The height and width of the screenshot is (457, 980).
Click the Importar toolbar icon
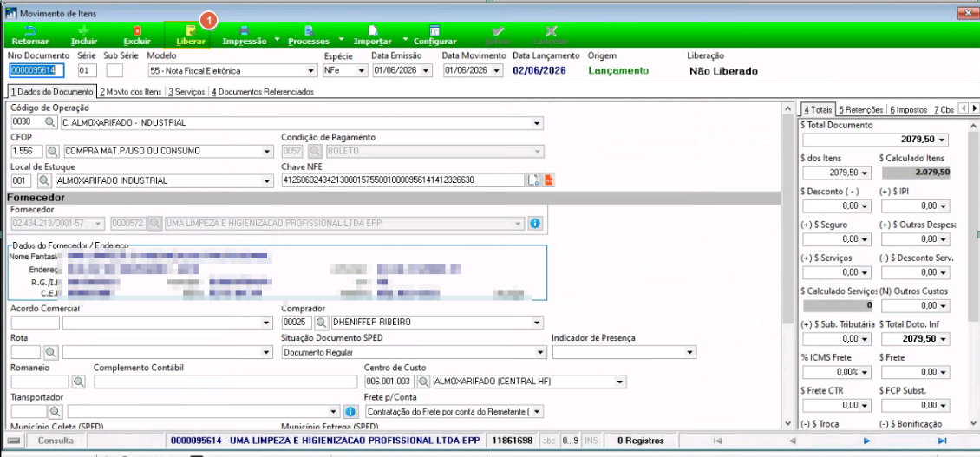coord(373,30)
